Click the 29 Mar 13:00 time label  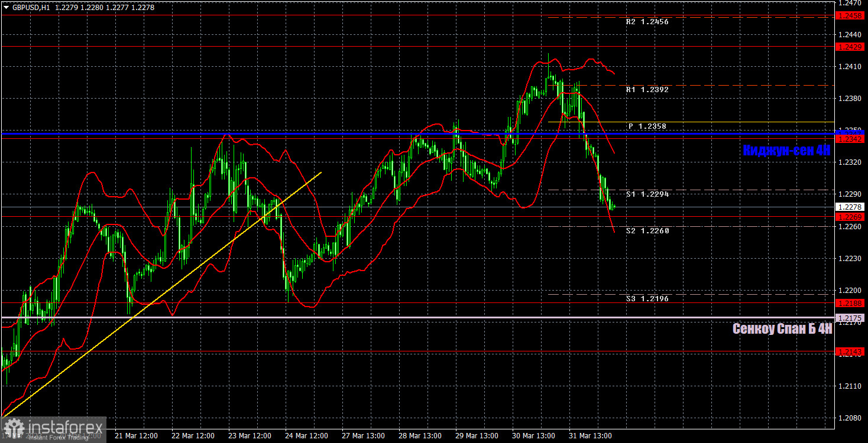pos(477,435)
